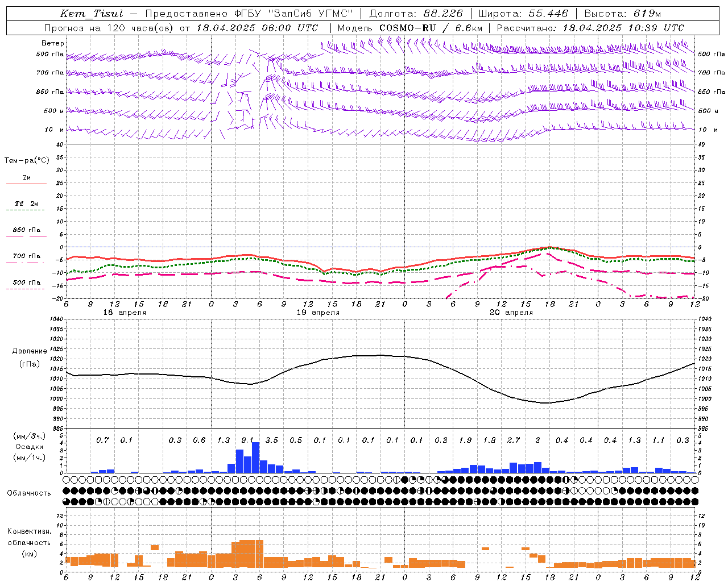The height and width of the screenshot is (582, 728).
Task: Click the Прогноз на 120 часа(ов) text
Action: click(x=110, y=28)
